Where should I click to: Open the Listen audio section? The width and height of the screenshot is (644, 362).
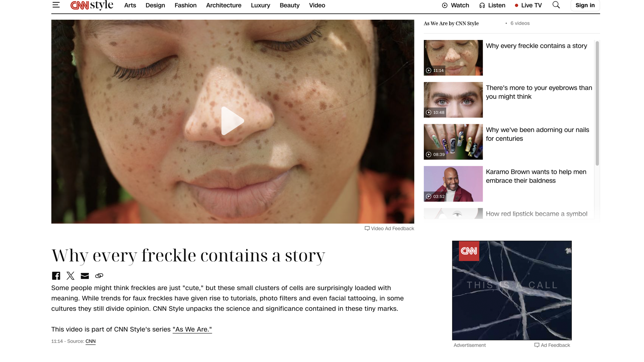[x=492, y=5]
